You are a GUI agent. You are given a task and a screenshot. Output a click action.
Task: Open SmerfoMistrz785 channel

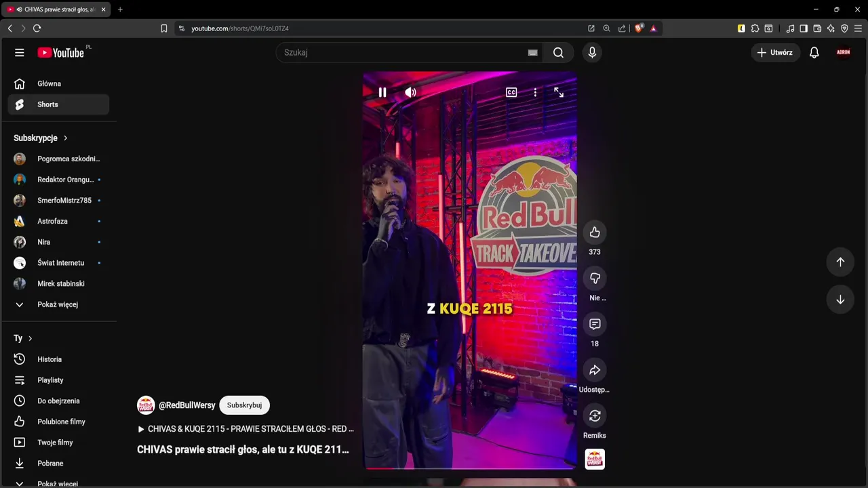pos(58,201)
